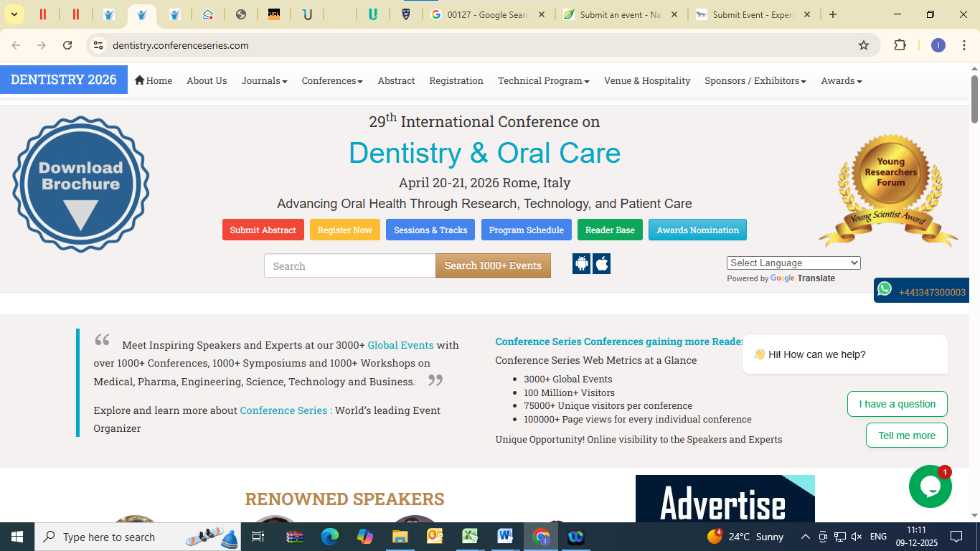Switch to the Submit an event tab
This screenshot has height=551, width=980.
click(621, 14)
